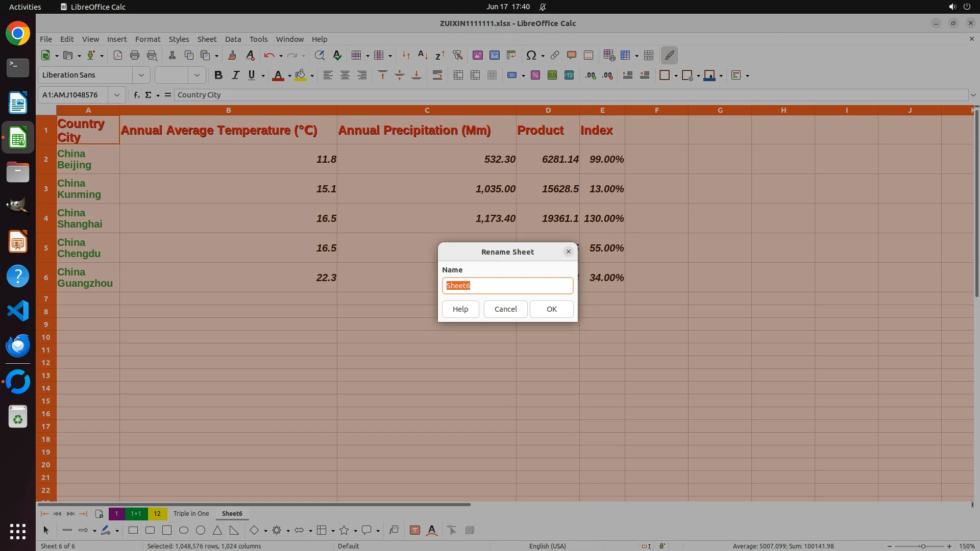Viewport: 980px width, 551px height.
Task: Expand the formula bar with the right arrow
Action: 973,95
